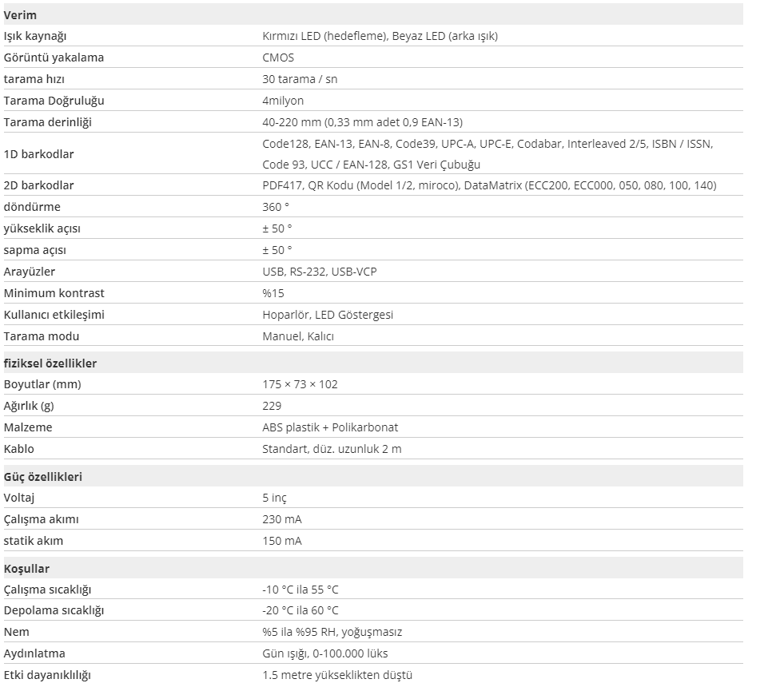Select the Koşullar section header
The width and height of the screenshot is (784, 683).
(x=26, y=569)
